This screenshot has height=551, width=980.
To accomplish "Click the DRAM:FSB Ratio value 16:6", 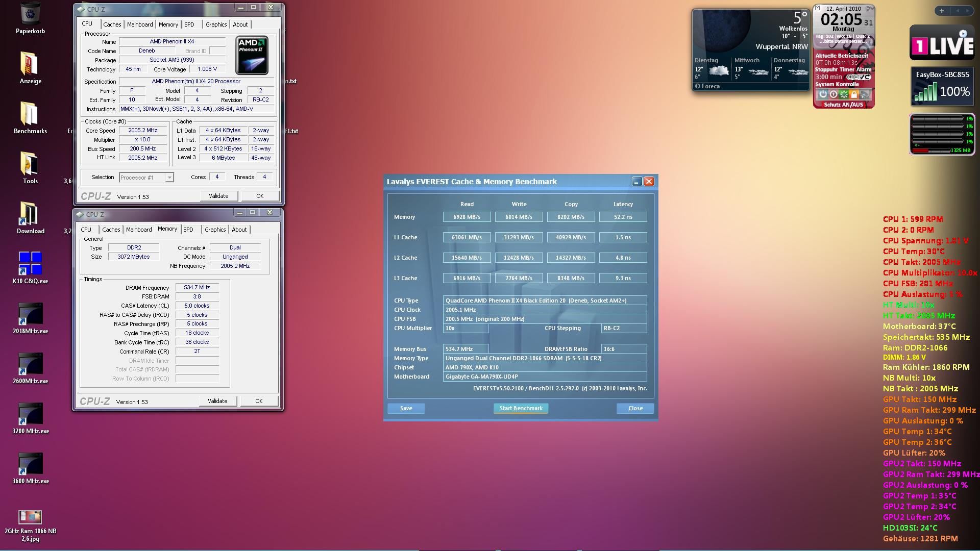I will click(x=624, y=349).
